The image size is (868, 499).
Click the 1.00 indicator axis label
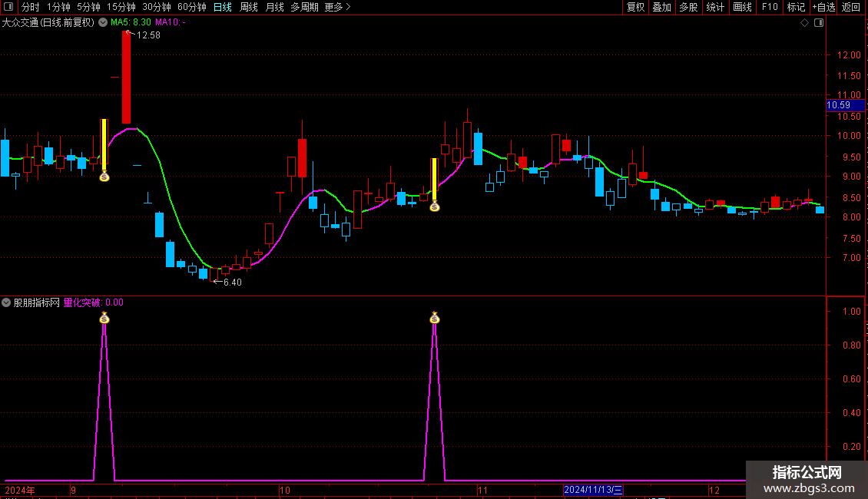(x=851, y=312)
